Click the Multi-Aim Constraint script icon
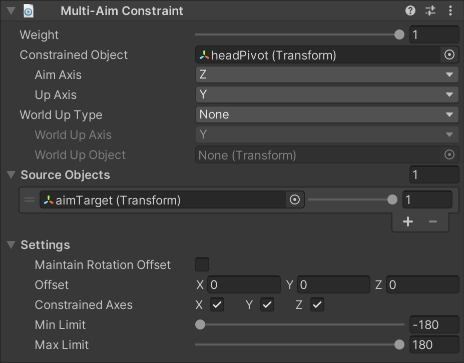Image resolution: width=464 pixels, height=363 pixels. pos(28,11)
